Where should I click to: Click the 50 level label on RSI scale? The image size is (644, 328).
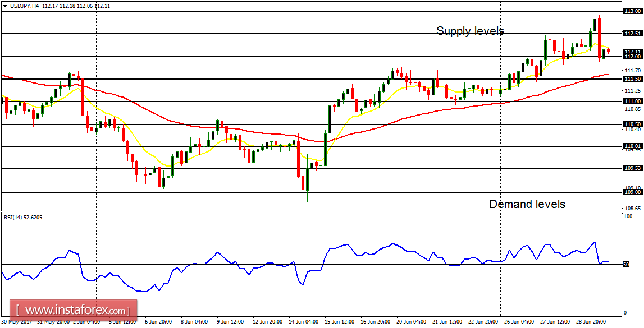627,265
